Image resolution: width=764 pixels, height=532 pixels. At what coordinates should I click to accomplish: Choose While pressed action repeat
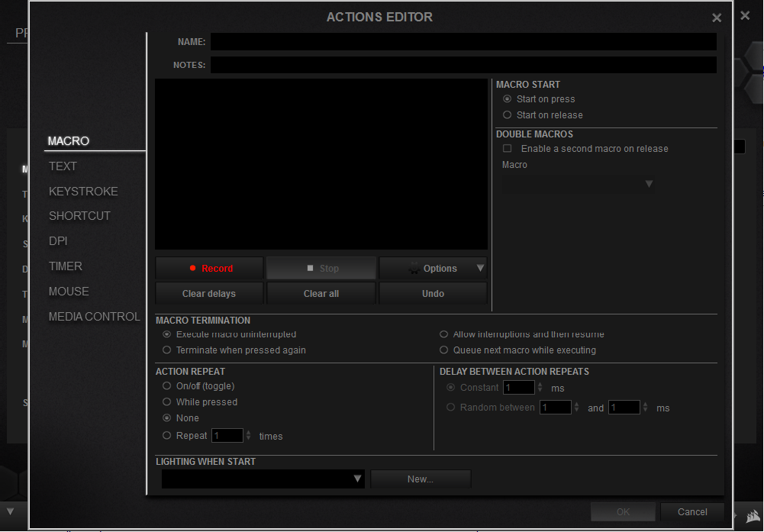pyautogui.click(x=167, y=402)
